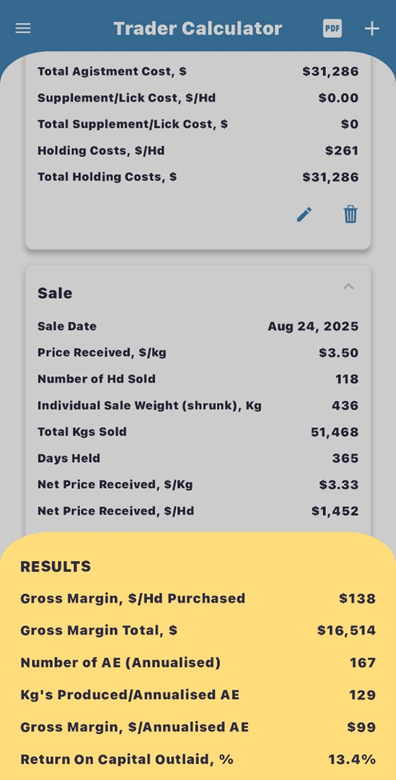The width and height of the screenshot is (396, 780).
Task: Edit holding costs with pencil icon
Action: (304, 214)
